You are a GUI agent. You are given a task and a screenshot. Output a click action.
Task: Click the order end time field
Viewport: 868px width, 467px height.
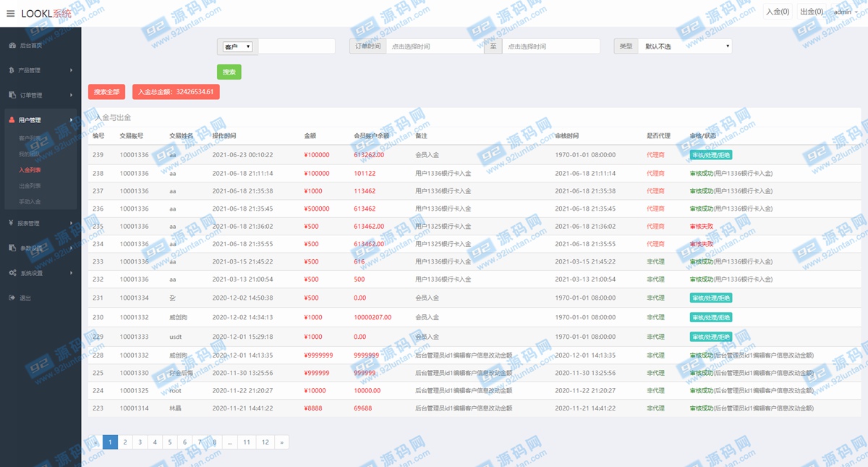[x=551, y=46]
